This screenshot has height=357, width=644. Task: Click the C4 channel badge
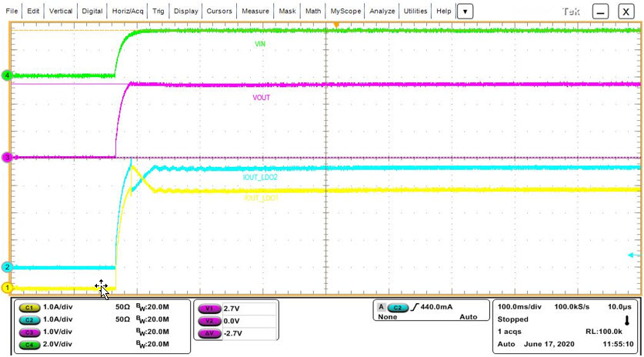click(x=29, y=345)
